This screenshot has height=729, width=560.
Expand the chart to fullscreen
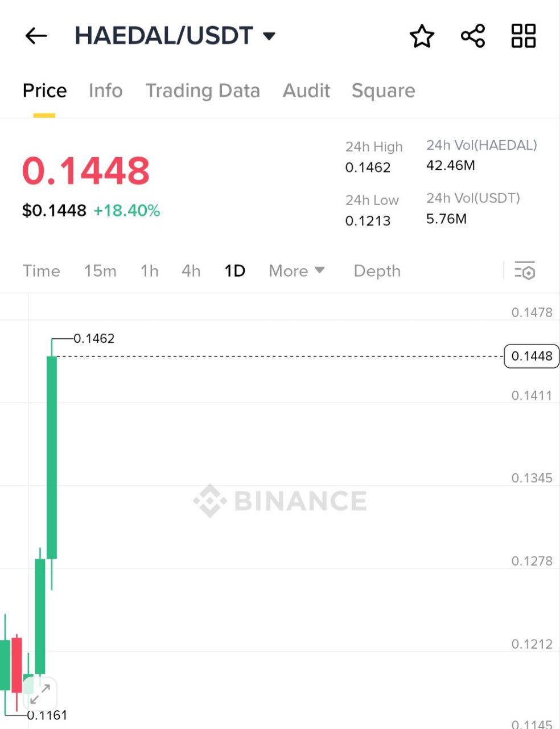[x=40, y=694]
